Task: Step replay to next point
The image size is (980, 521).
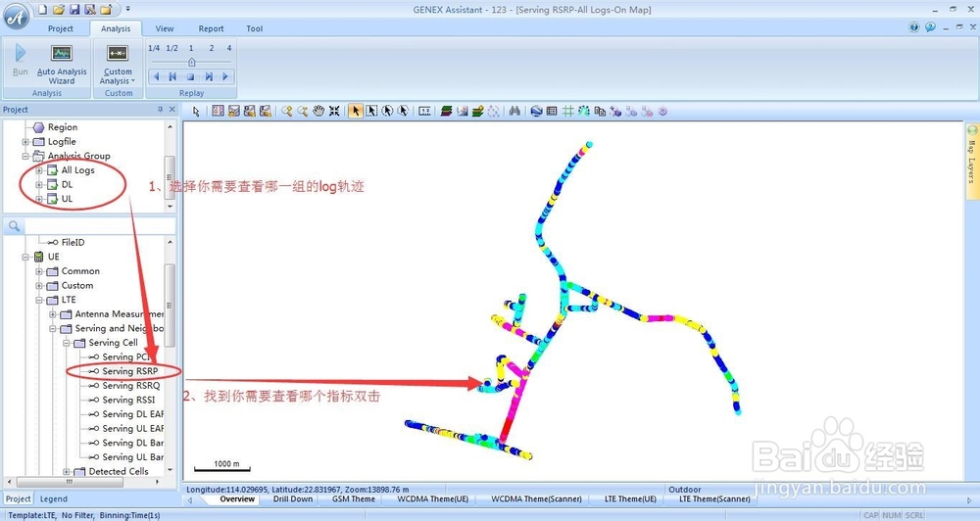Action: (x=209, y=76)
